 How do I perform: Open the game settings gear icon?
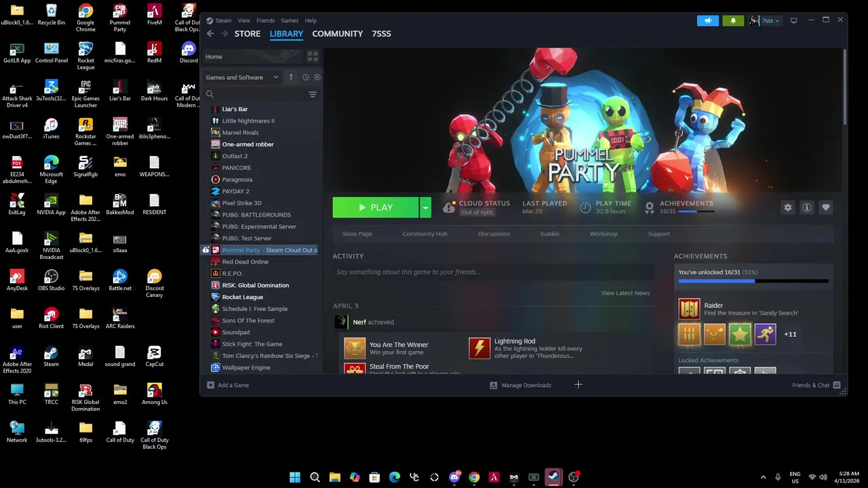[x=788, y=207]
